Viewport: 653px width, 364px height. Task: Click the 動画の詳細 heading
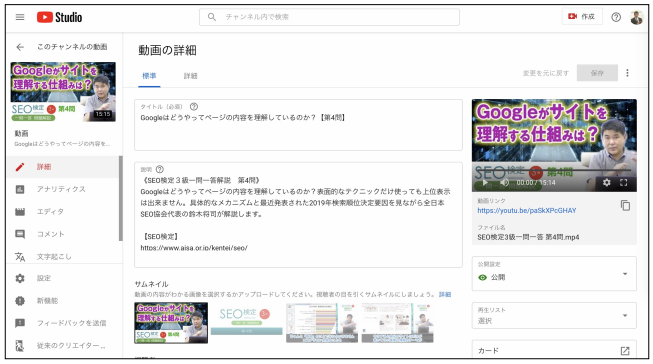167,50
